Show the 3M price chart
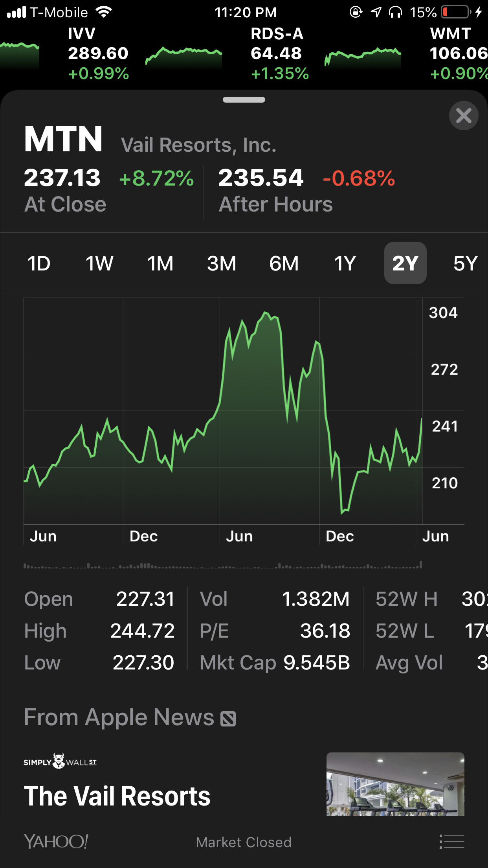Viewport: 488px width, 868px height. pos(222,263)
